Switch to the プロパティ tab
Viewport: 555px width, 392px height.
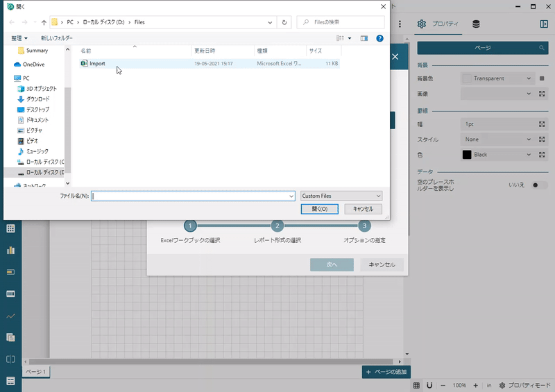(x=438, y=24)
